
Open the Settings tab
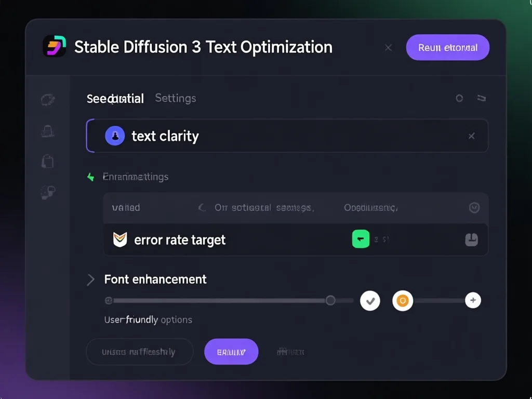[x=175, y=98]
